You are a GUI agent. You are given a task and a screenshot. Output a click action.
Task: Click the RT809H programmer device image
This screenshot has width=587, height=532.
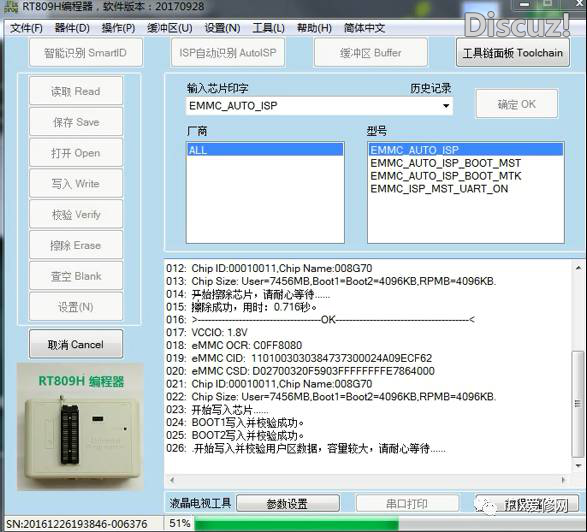[80, 427]
